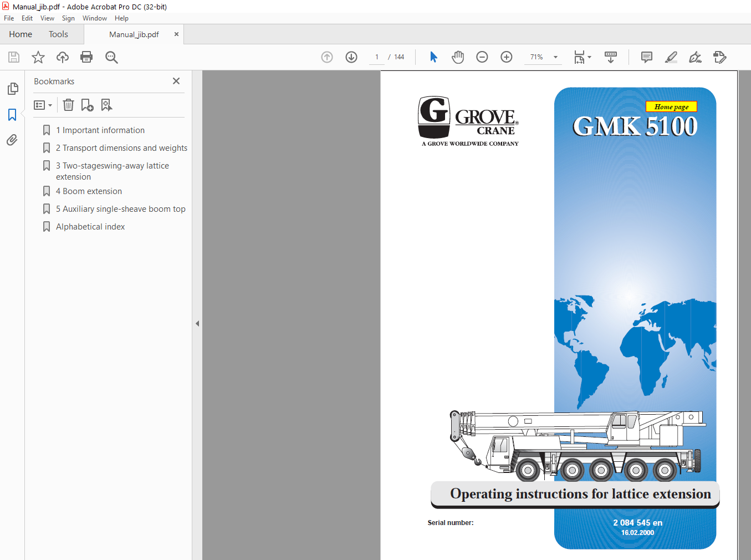This screenshot has width=751, height=560.
Task: Close the Manual_jib.pdf tab
Action: (x=176, y=34)
